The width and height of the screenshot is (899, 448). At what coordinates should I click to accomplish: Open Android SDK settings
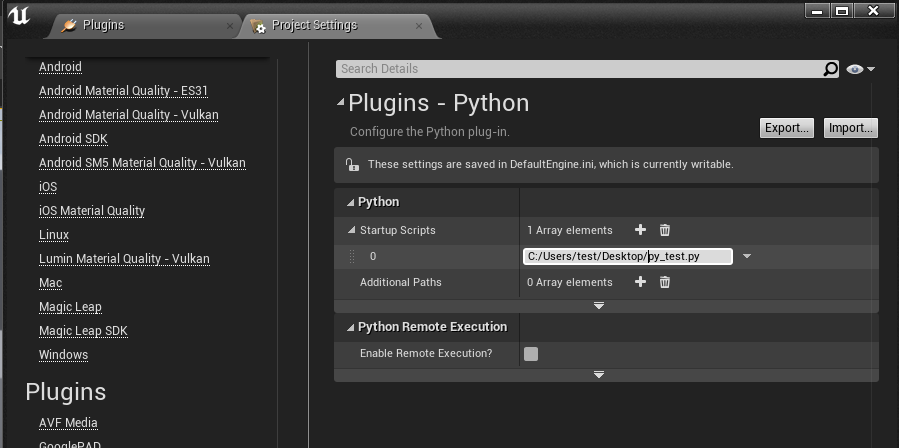coord(73,139)
